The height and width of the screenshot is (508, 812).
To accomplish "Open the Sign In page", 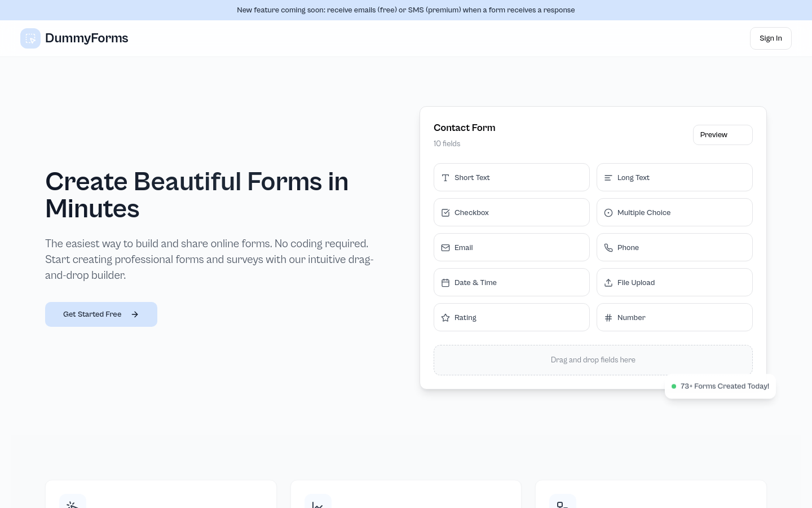I will [771, 38].
